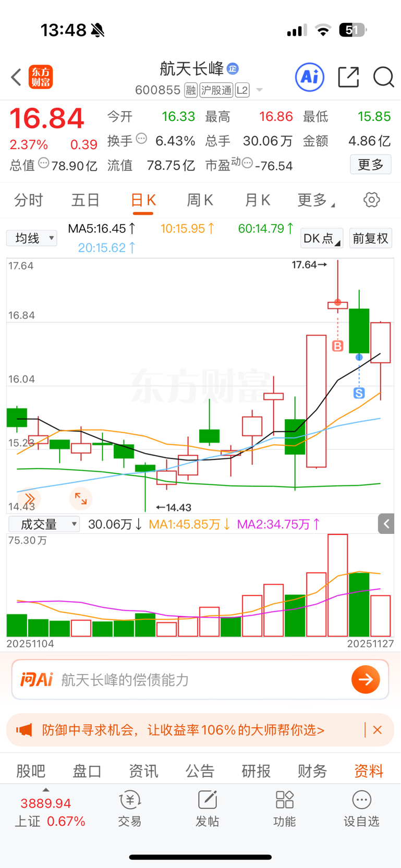Tap the 20:15.62 moving average label
Screen dimensions: 401x868
pos(107,248)
